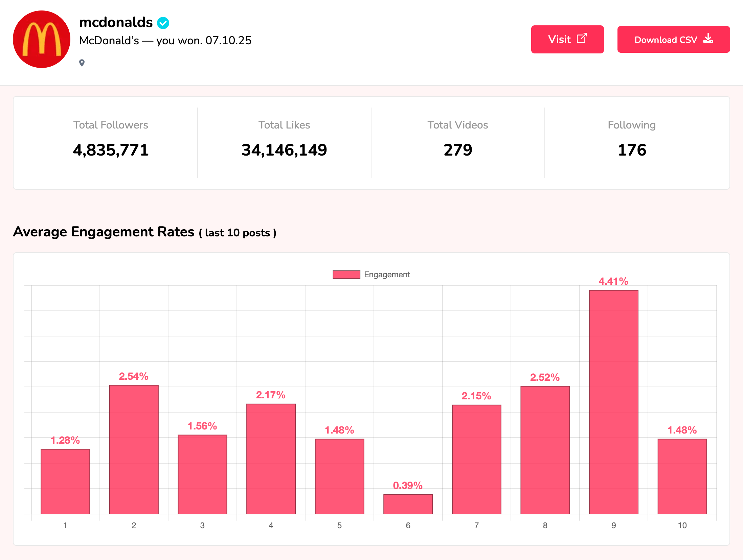Click the download arrow icon on CSV button

(x=708, y=39)
